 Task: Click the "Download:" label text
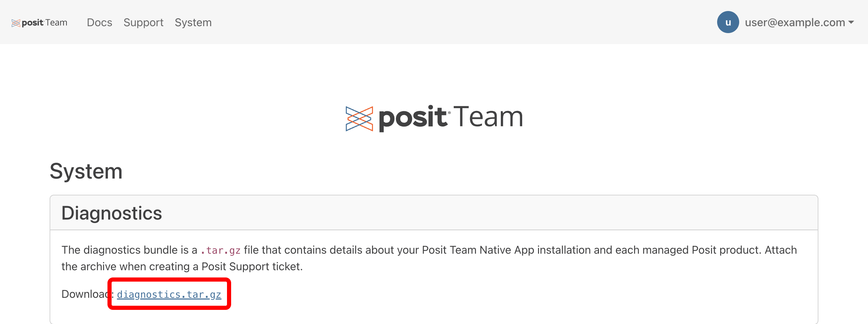click(86, 294)
